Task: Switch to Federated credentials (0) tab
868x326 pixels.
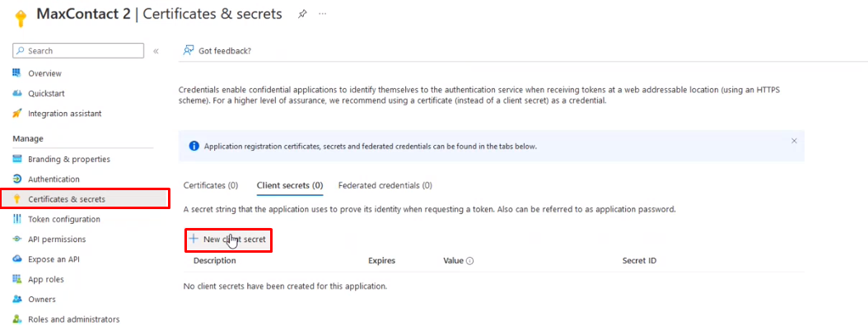Action: 385,185
